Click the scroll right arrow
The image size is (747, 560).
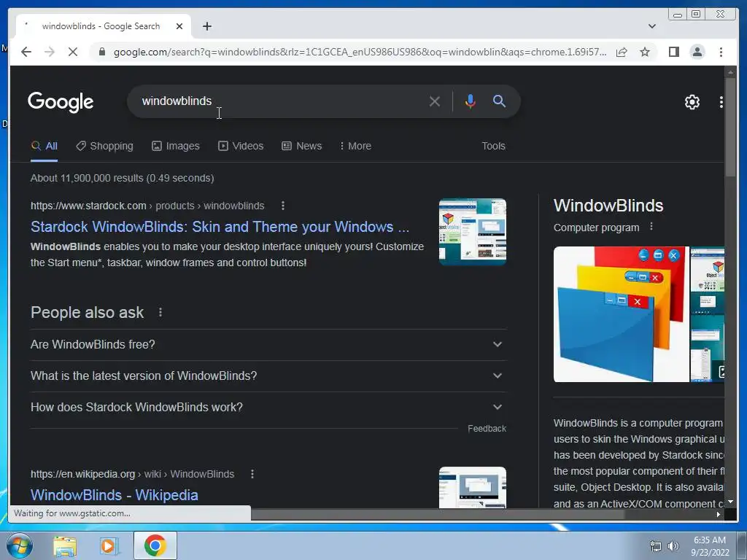(x=719, y=514)
